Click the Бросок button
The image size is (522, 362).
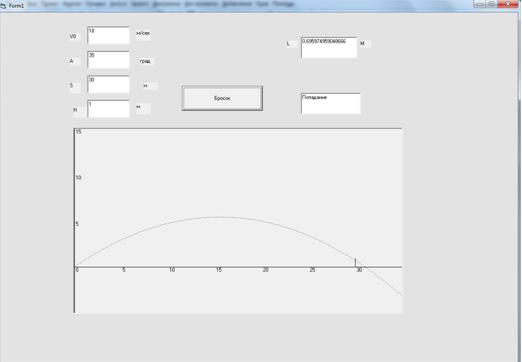(x=222, y=98)
